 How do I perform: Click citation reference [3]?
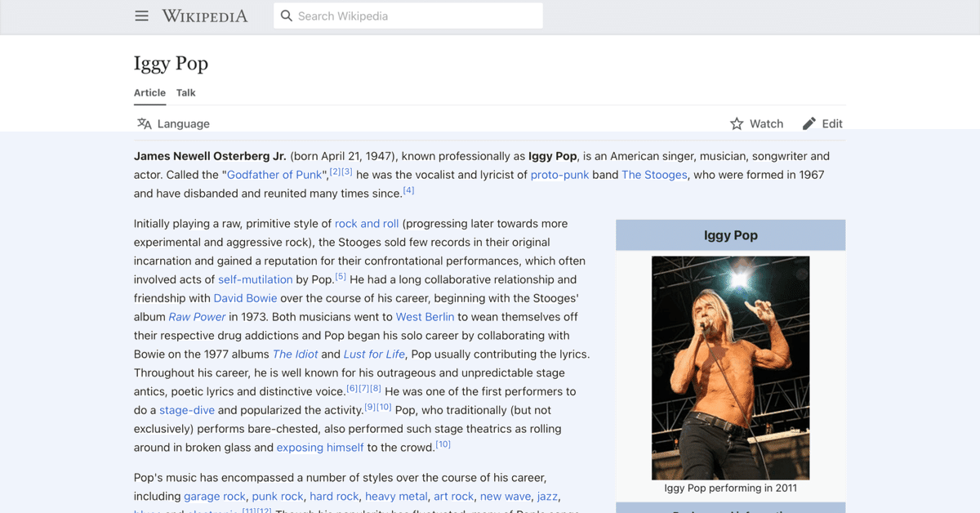click(347, 172)
